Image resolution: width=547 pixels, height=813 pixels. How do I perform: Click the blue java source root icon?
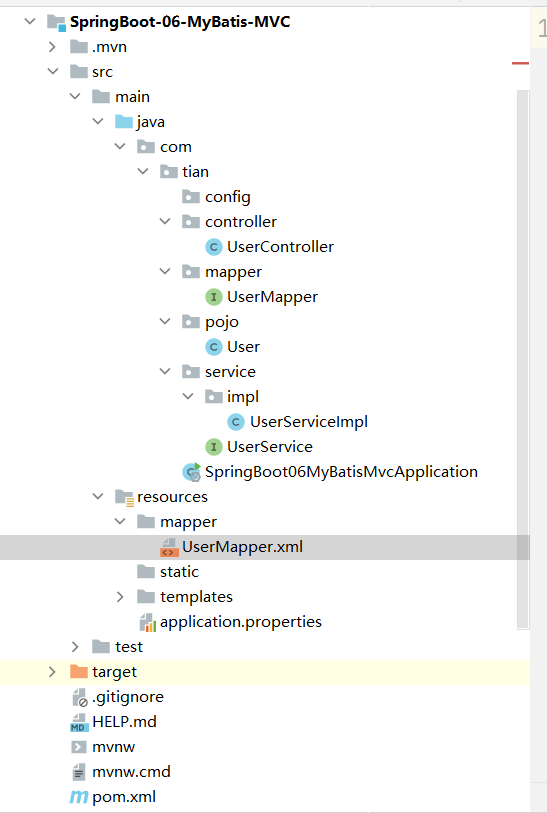124,122
